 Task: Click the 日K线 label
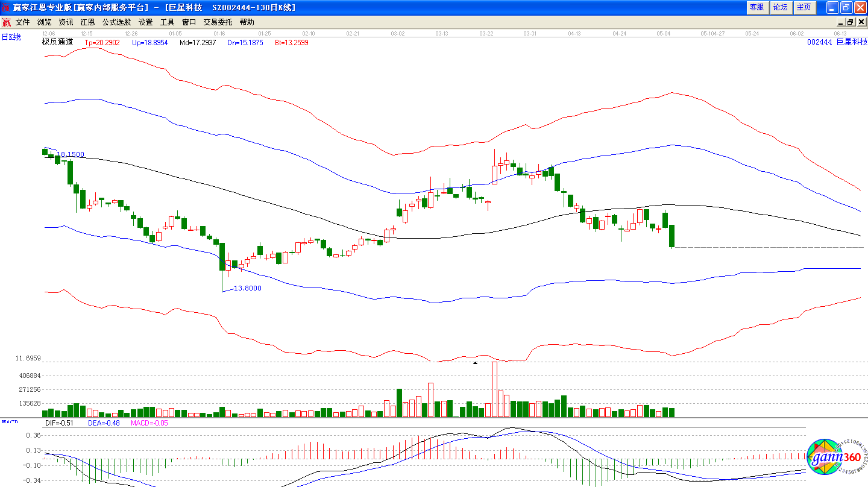pos(11,37)
